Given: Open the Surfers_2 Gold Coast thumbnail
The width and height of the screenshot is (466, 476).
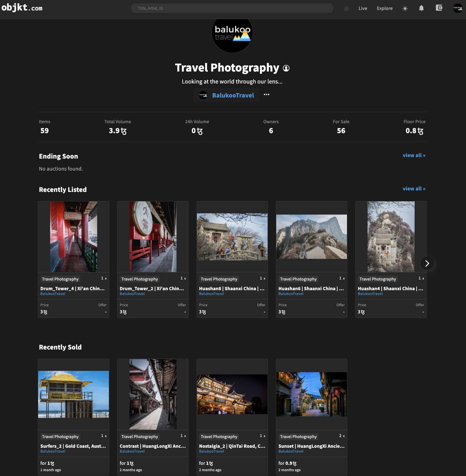Looking at the screenshot, I should [x=74, y=394].
